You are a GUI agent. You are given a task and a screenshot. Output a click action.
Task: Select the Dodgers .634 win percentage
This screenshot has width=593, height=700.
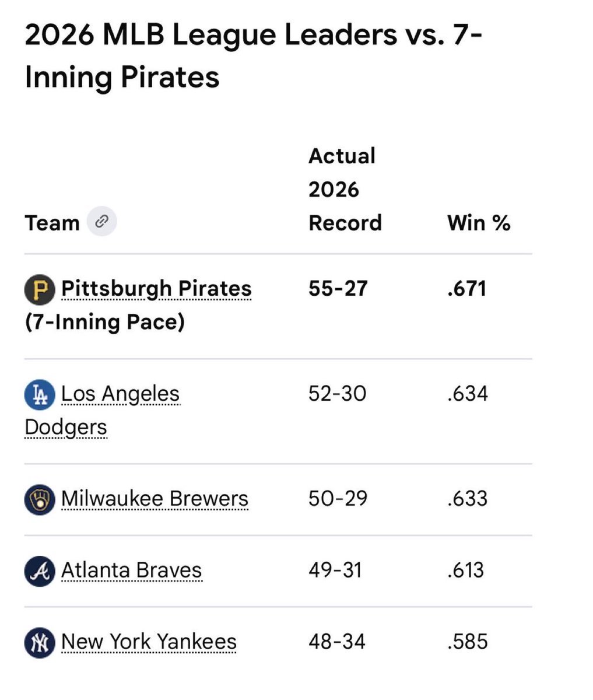pos(467,394)
